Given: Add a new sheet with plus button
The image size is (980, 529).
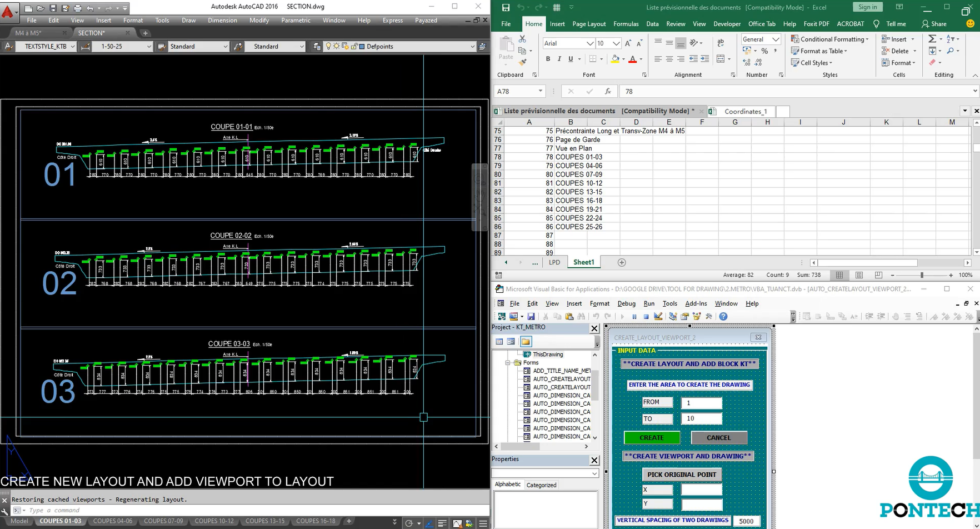Looking at the screenshot, I should click(x=622, y=262).
